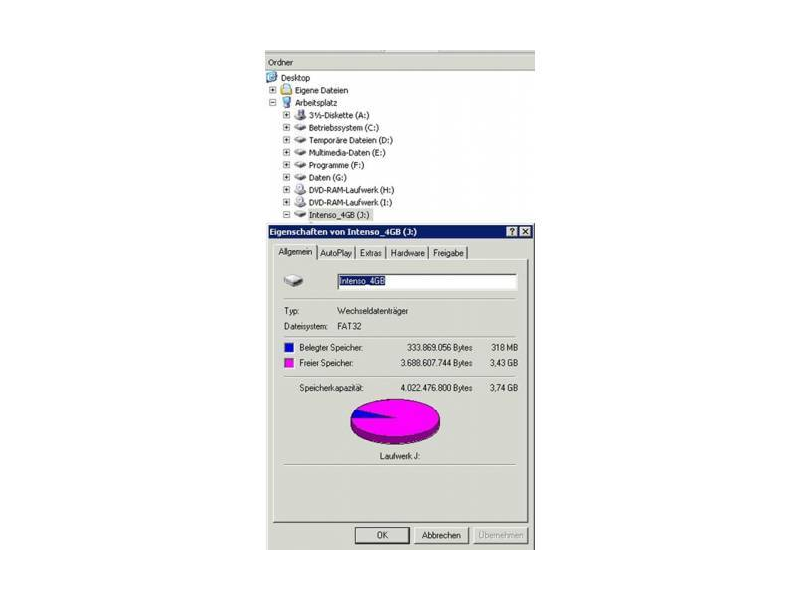Screen dimensions: 800x600
Task: Click the blue Belegter Speicher swatch
Action: (x=289, y=347)
